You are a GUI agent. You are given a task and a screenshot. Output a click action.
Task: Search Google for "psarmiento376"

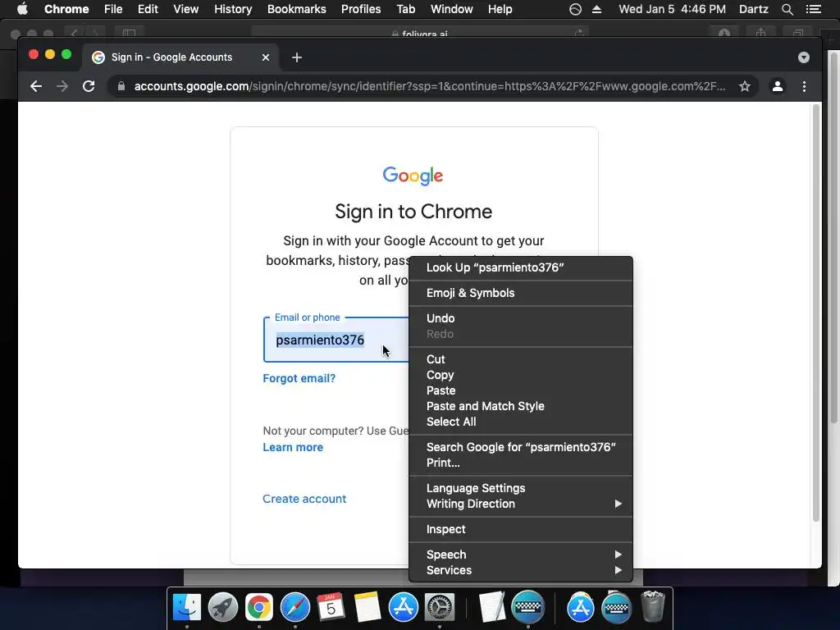pyautogui.click(x=520, y=447)
